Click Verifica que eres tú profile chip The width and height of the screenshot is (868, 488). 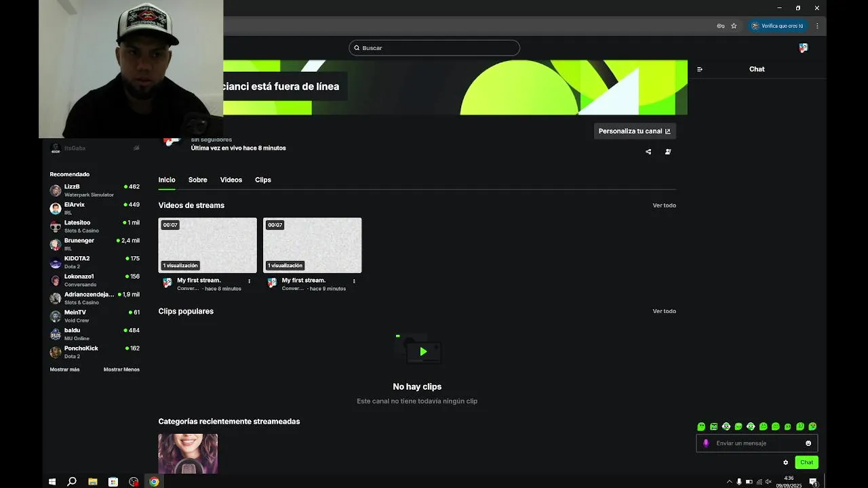(x=778, y=26)
